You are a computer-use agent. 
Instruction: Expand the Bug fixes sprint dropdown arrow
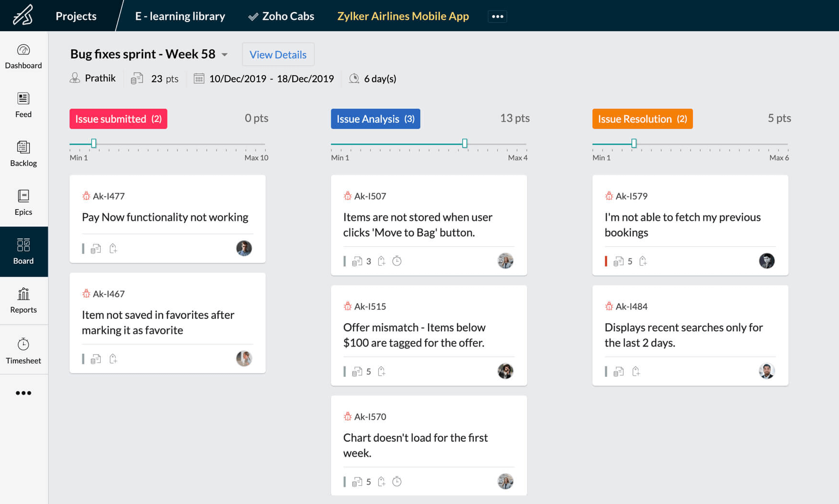(x=225, y=55)
